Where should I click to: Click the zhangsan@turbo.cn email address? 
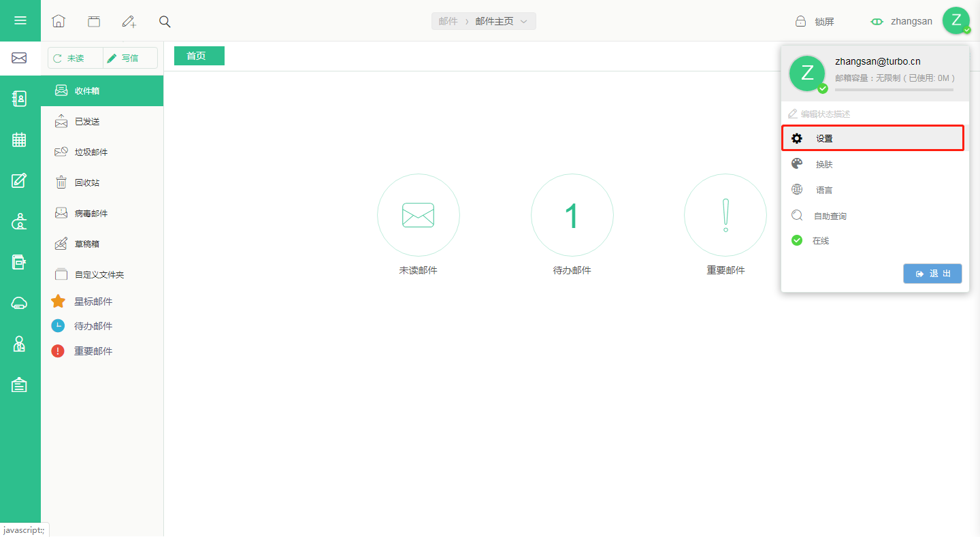[877, 61]
